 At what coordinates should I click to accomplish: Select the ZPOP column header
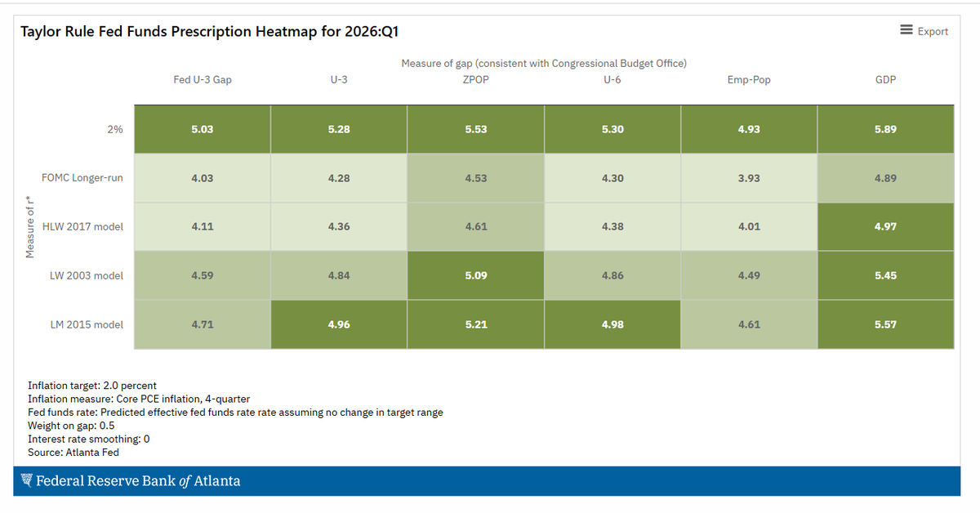click(476, 80)
